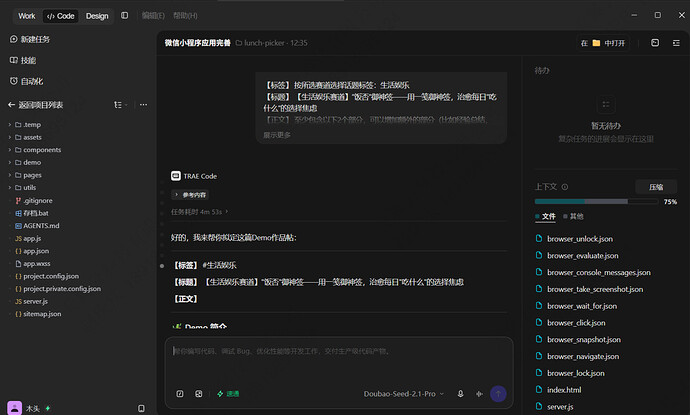
Task: Click browser_take_screenshot.json in context files
Action: (595, 289)
